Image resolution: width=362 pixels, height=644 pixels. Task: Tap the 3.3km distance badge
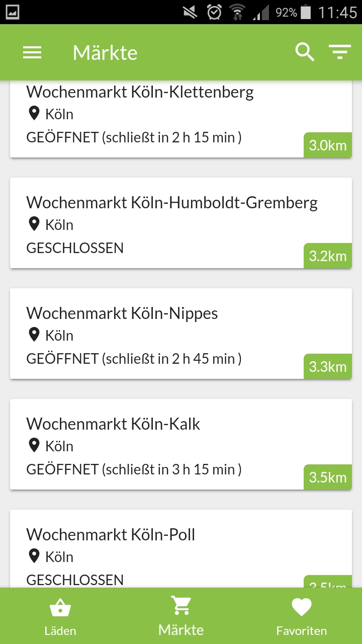click(328, 367)
